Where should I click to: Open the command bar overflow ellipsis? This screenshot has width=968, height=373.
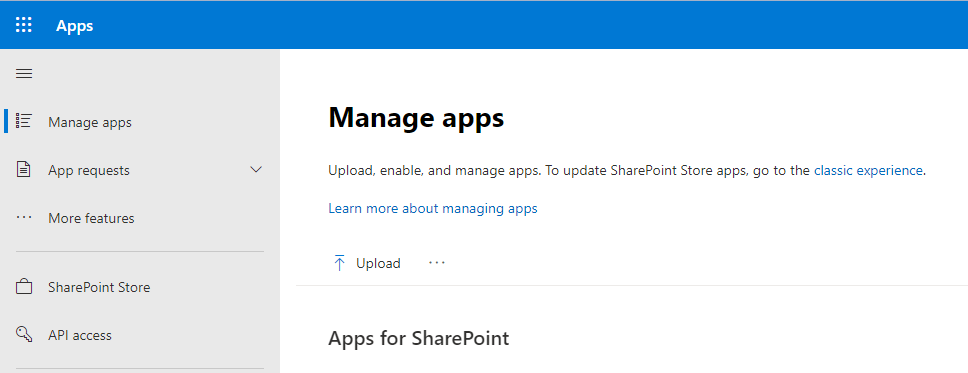[436, 263]
